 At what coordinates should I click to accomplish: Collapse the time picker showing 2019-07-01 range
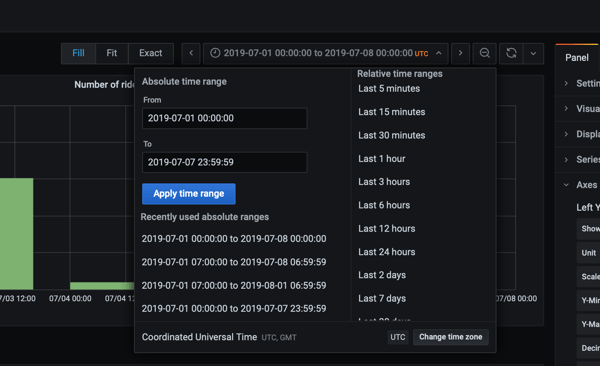[325, 53]
